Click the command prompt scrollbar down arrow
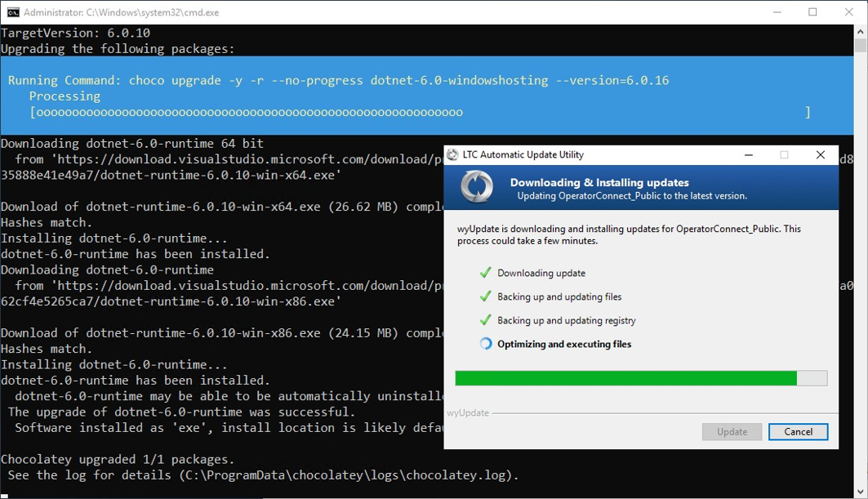Screen dimensions: 868x499 pyautogui.click(x=861, y=491)
